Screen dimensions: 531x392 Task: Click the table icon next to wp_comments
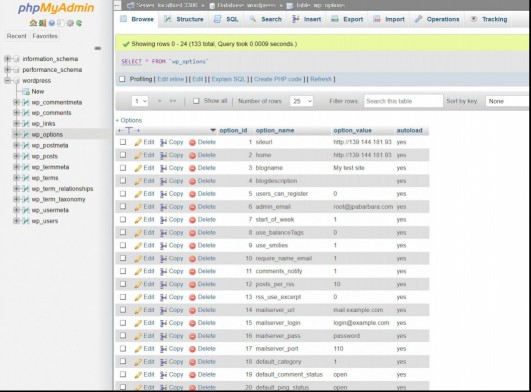point(26,113)
